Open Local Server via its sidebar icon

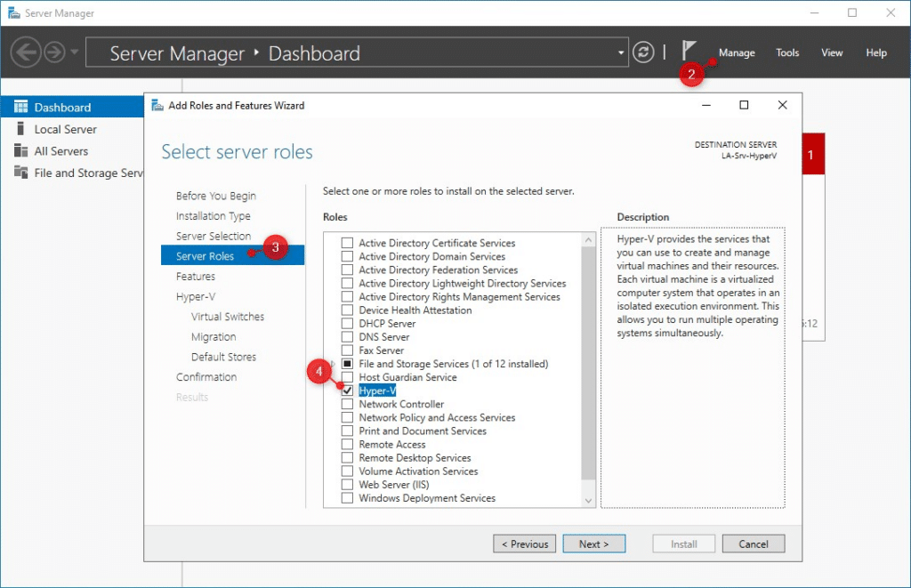[20, 129]
